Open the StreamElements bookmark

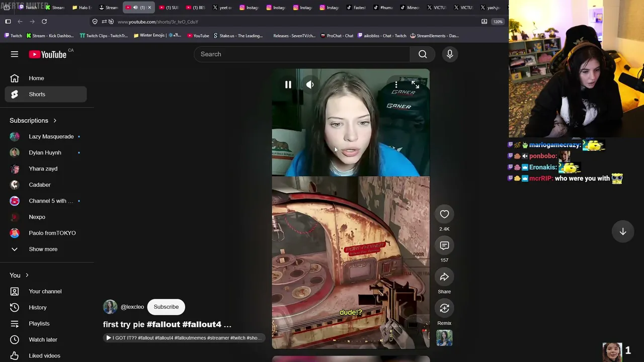(x=435, y=36)
